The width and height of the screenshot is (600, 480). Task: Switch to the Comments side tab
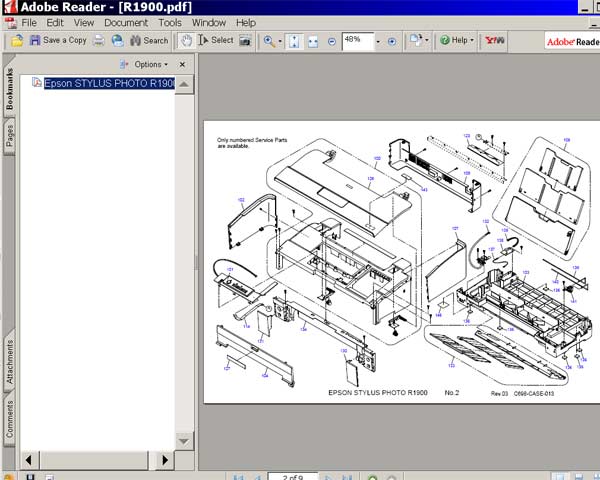[x=9, y=420]
